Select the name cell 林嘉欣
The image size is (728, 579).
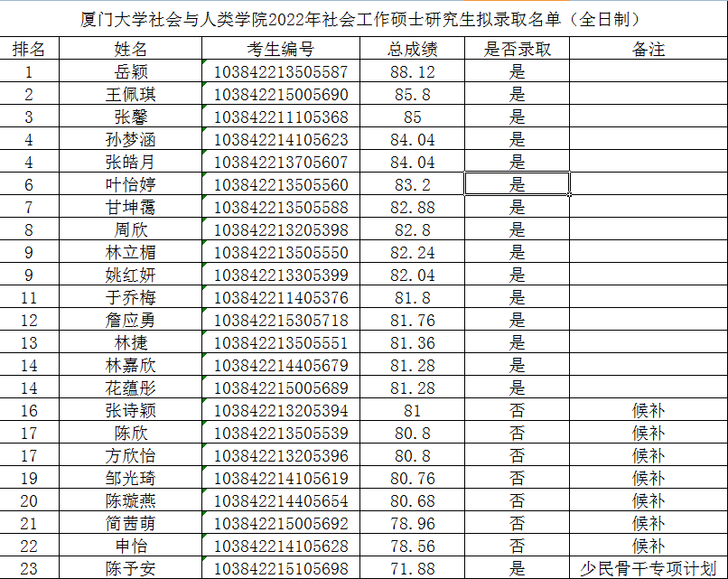tap(130, 365)
